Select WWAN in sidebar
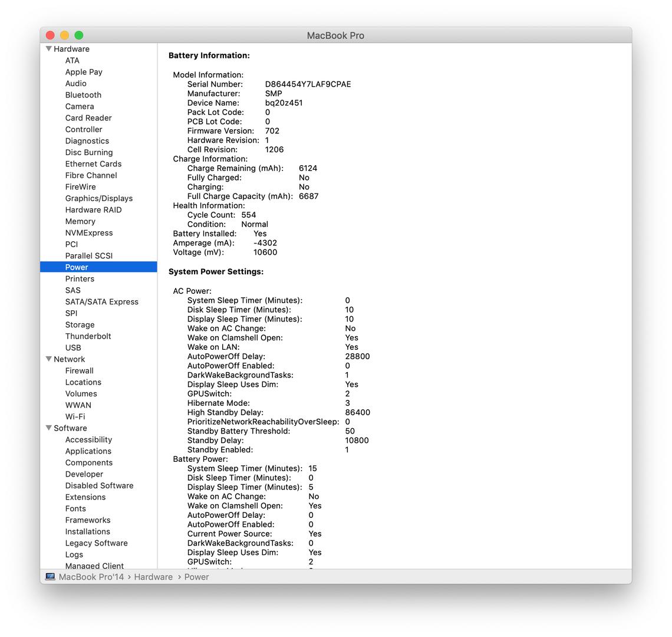672x637 pixels. click(78, 405)
